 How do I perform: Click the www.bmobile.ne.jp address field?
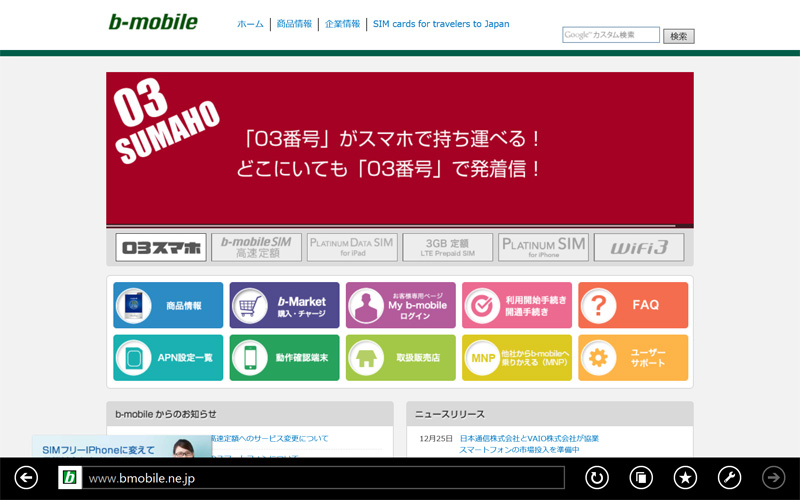click(323, 478)
